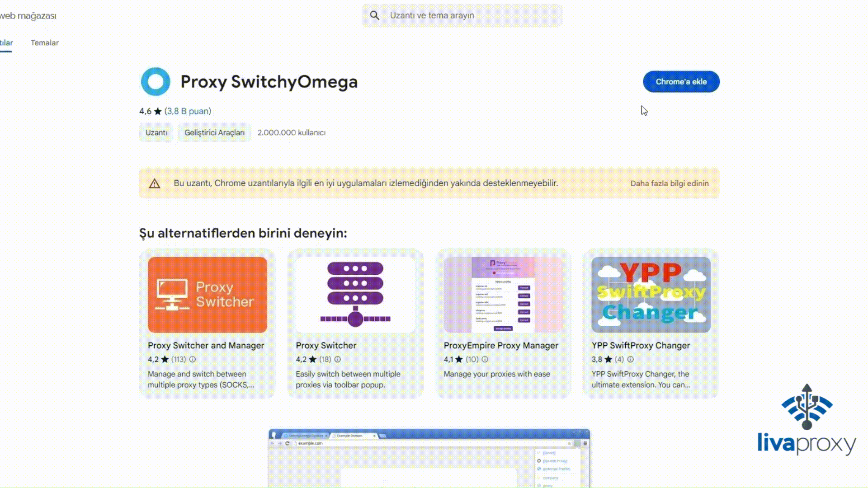Screen dimensions: 868x488
Task: Open the purple server Proxy Switcher thumbnail
Action: click(x=355, y=295)
